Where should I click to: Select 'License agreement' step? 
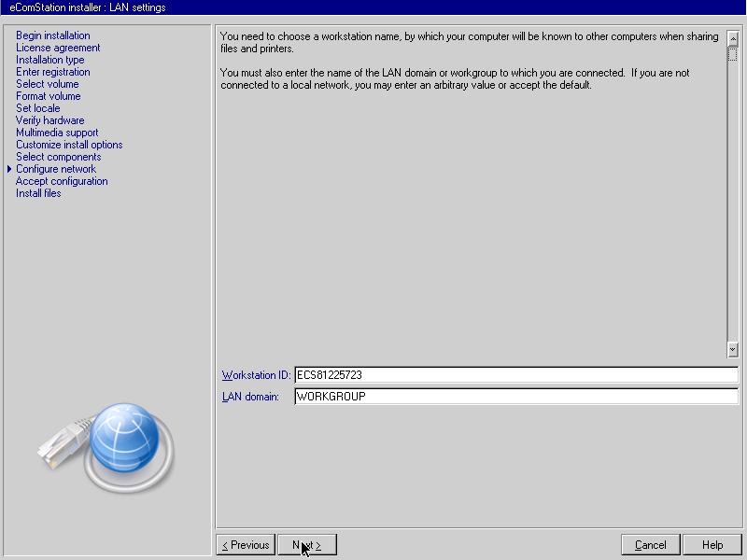[x=58, y=48]
